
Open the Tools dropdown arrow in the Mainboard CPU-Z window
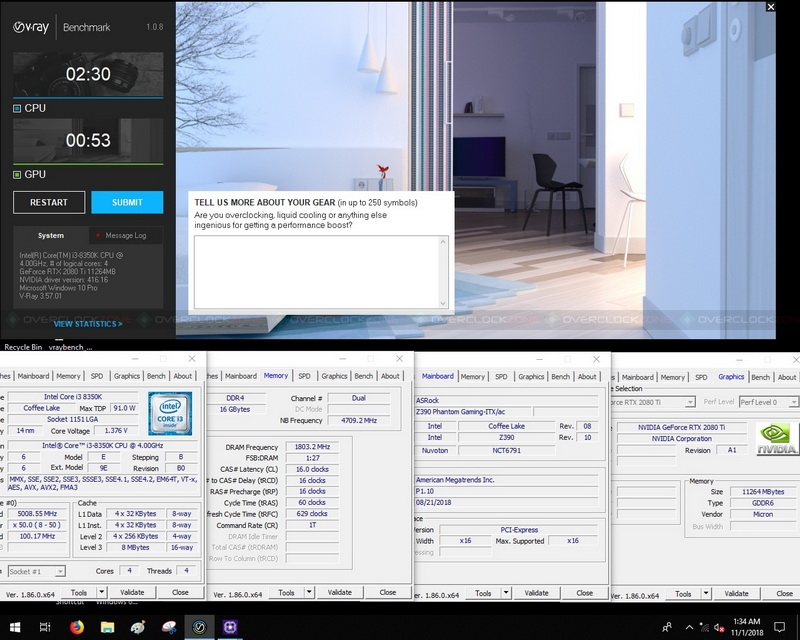(506, 593)
